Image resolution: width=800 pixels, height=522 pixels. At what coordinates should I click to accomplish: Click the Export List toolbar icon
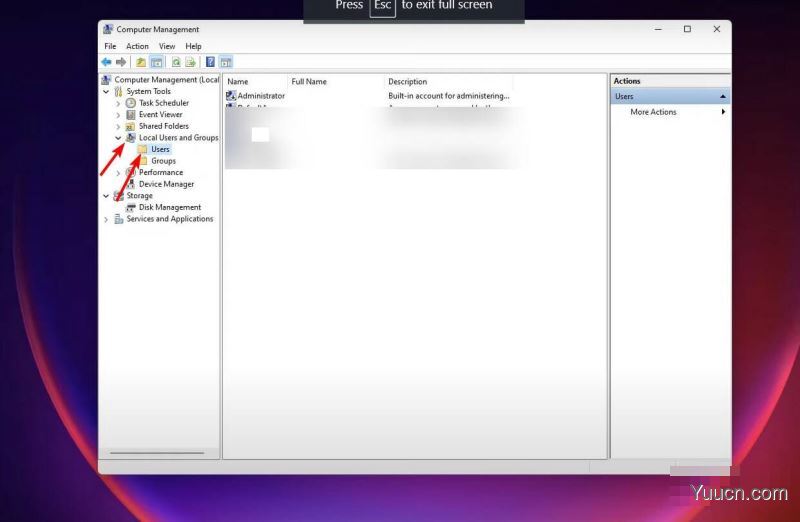(x=191, y=62)
